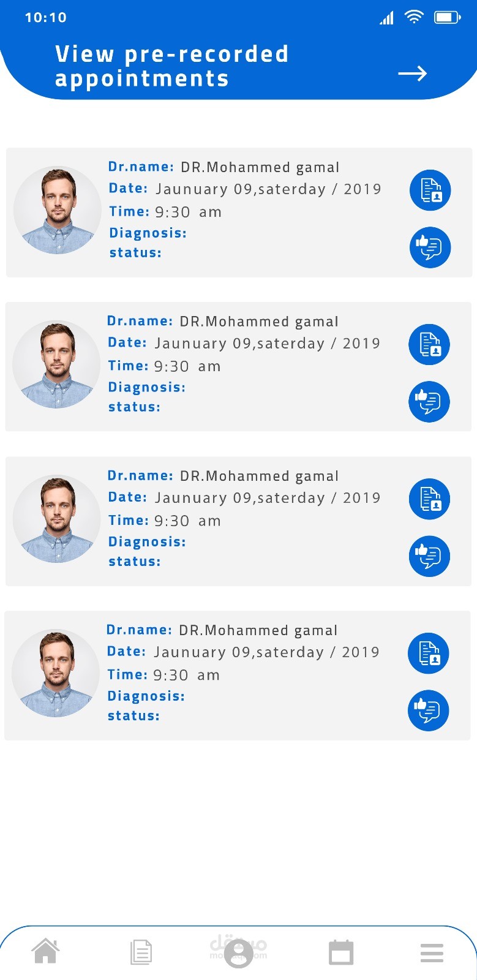Open patient record icon in second appointment card
Image resolution: width=477 pixels, height=980 pixels.
pyautogui.click(x=429, y=345)
